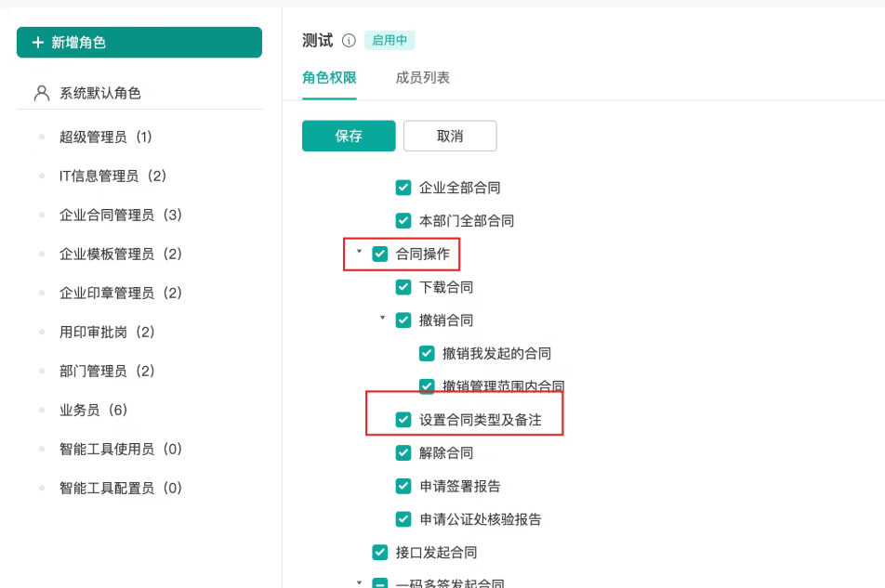885x588 pixels.
Task: Click the person icon beside 系统默认角色
Action: click(x=42, y=93)
